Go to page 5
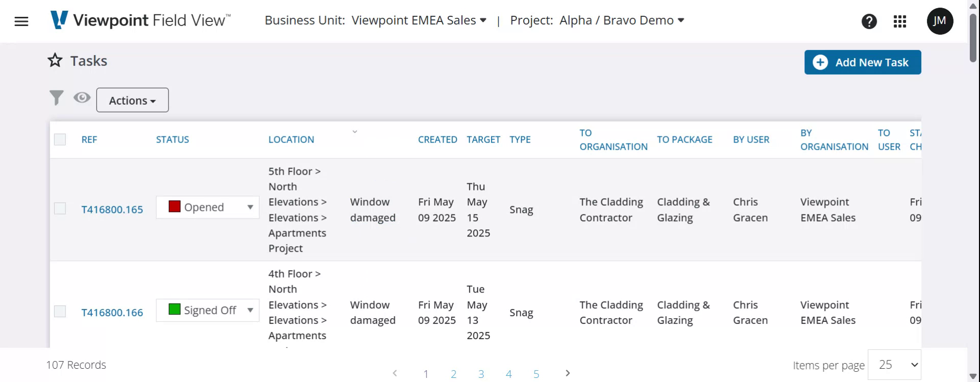This screenshot has width=980, height=382. 536,374
